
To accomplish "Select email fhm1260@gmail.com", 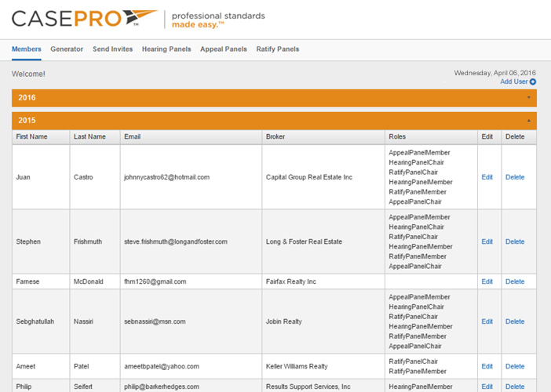I will [155, 281].
